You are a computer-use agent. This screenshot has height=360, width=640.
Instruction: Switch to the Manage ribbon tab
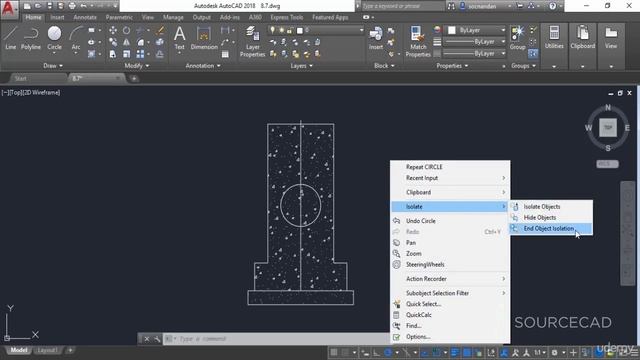coord(173,17)
